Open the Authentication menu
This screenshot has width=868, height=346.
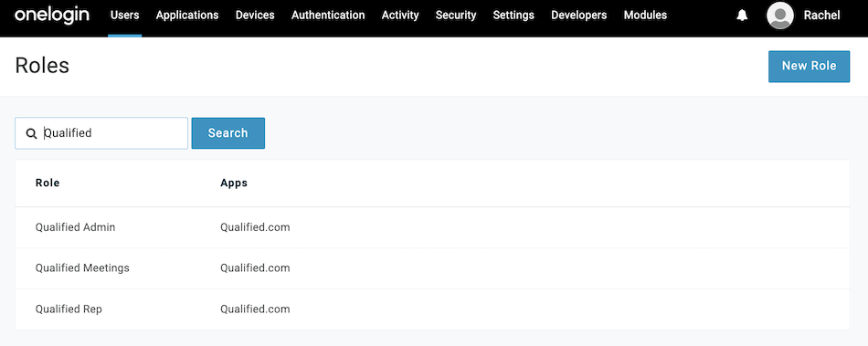(x=328, y=16)
